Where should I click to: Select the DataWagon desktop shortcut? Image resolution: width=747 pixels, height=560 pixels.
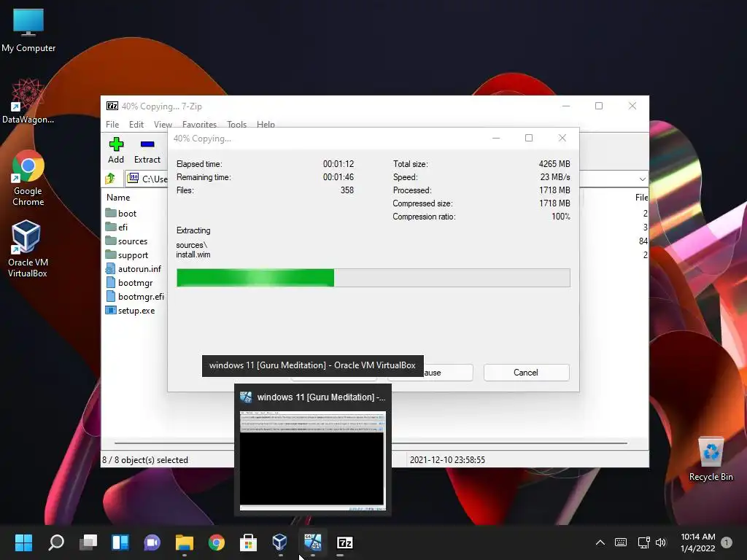coord(28,101)
